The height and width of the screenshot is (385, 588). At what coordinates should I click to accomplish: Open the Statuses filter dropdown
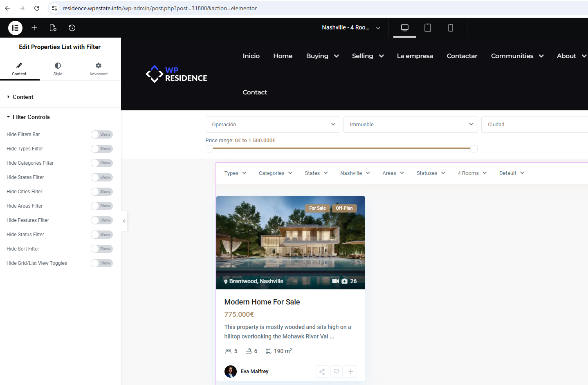coord(431,173)
